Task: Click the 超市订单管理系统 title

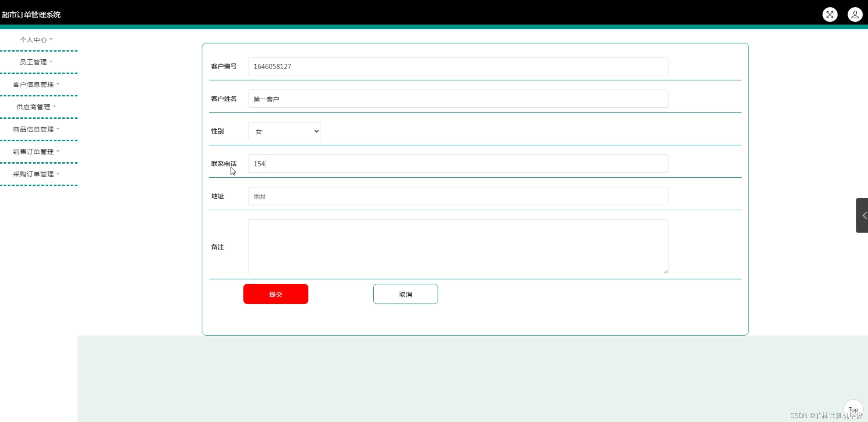Action: (31, 14)
